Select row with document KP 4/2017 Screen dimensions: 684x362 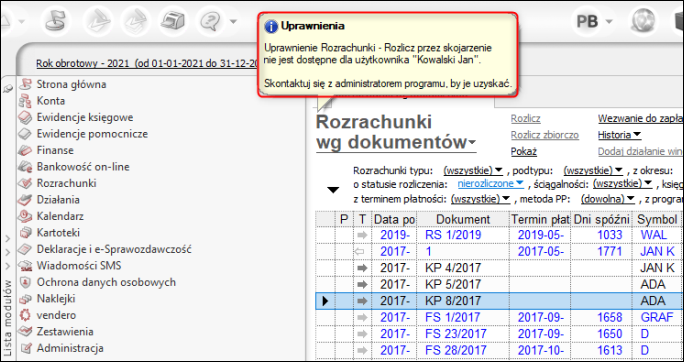click(x=499, y=268)
